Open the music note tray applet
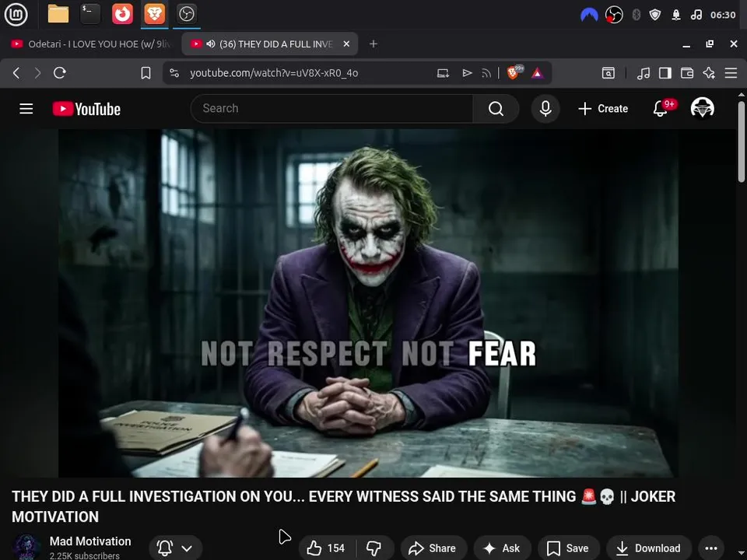Viewport: 747px width, 560px height. point(696,15)
